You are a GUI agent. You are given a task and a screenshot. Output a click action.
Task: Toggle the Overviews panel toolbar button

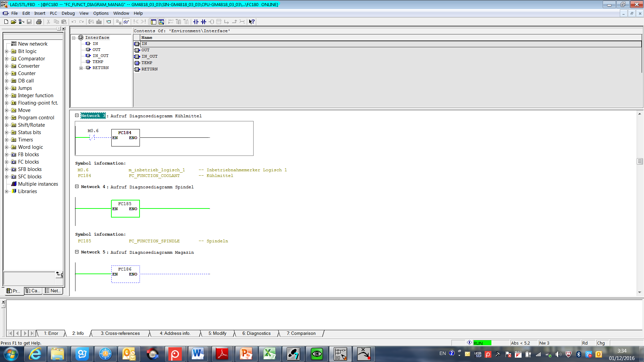tap(154, 22)
